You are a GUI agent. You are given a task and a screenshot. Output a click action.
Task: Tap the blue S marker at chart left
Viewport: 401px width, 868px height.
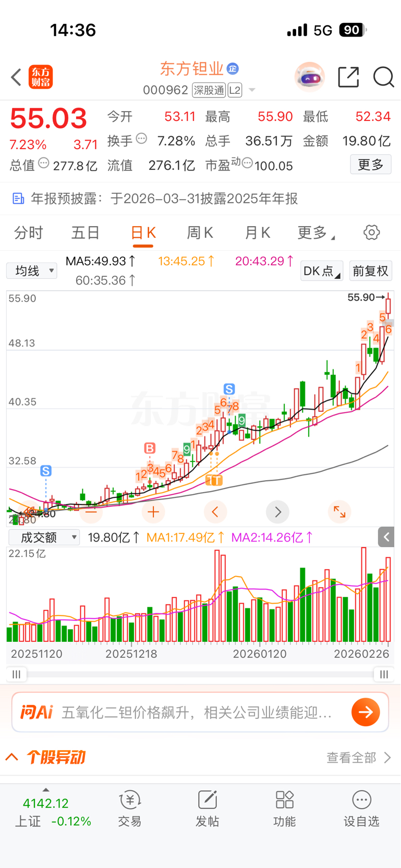[x=46, y=471]
